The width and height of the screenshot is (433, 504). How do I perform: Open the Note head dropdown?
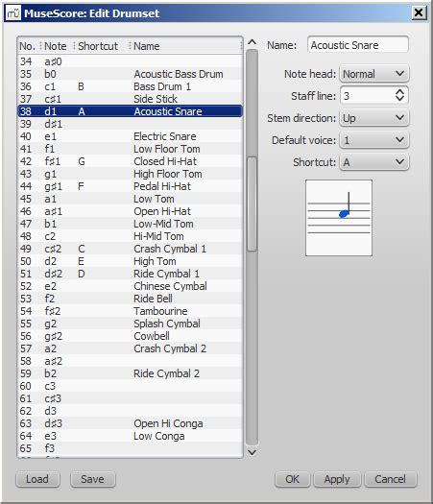click(x=374, y=74)
